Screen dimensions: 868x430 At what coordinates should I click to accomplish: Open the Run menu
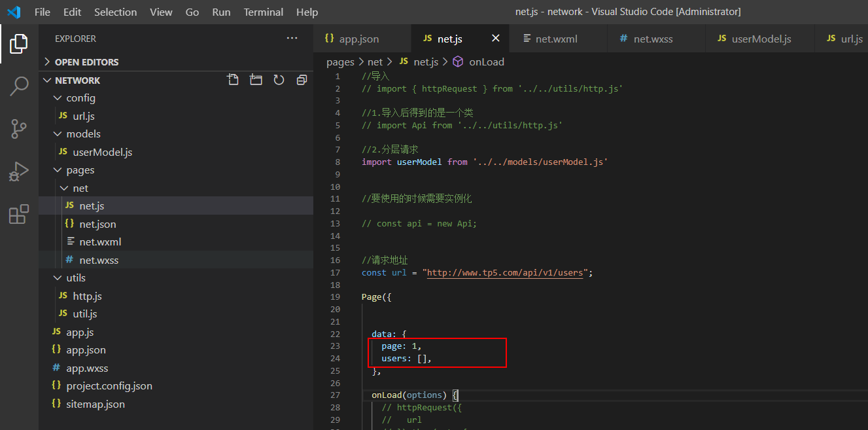click(x=222, y=12)
